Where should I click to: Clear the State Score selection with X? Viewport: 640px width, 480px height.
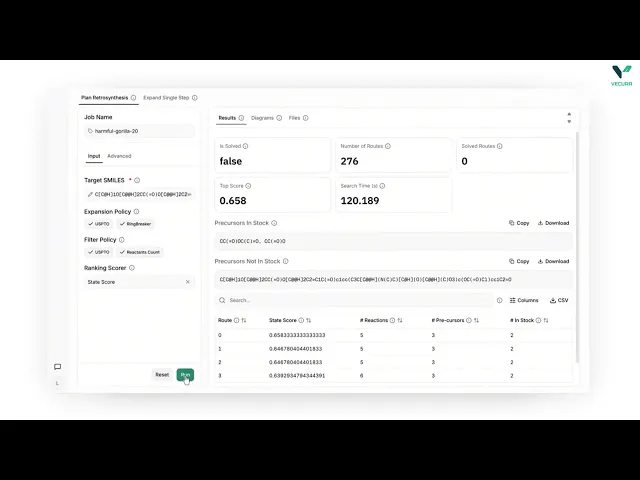[188, 282]
